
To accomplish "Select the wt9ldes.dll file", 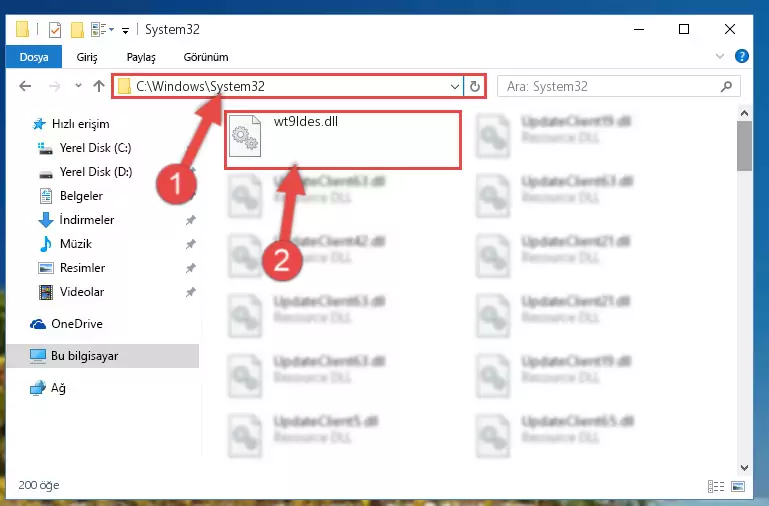I will click(343, 140).
